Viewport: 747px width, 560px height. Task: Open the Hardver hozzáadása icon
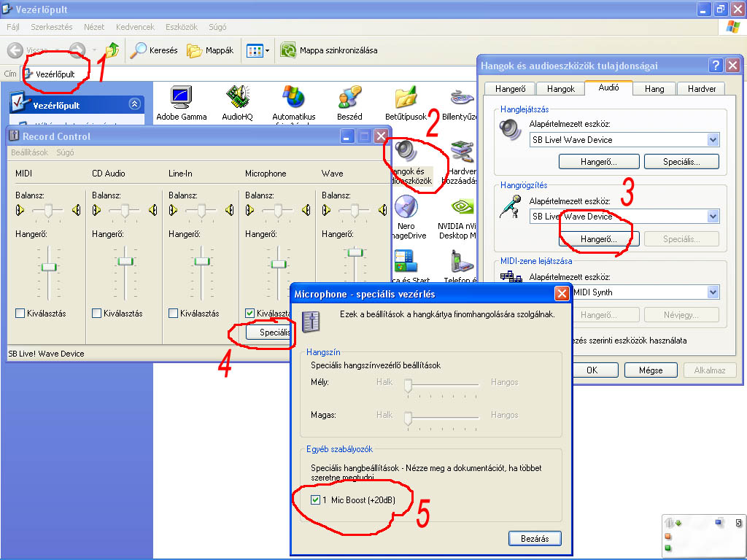pyautogui.click(x=462, y=152)
